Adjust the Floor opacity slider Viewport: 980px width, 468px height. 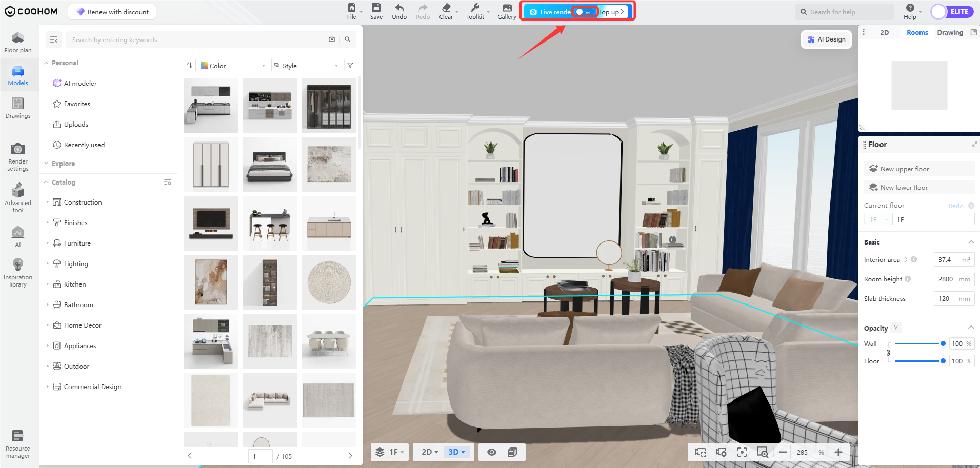click(918, 361)
